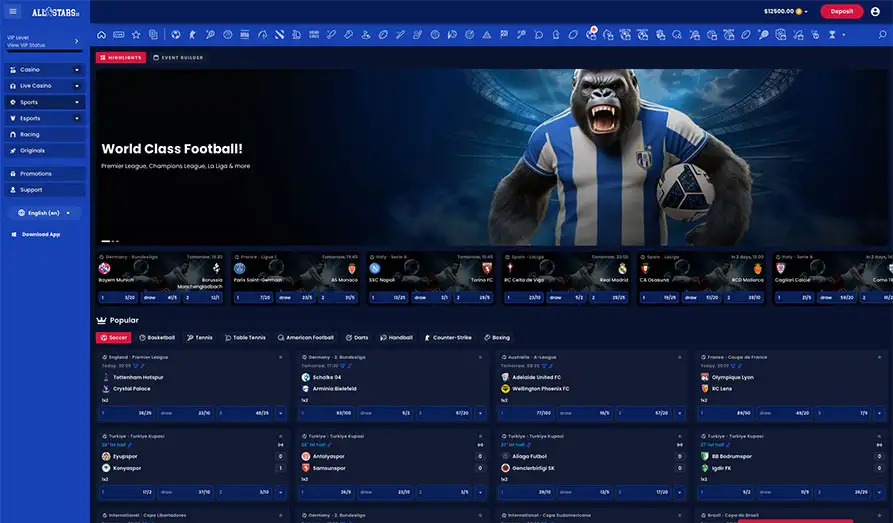Pin the France Coupe de France match card
The image size is (893, 523).
[879, 357]
